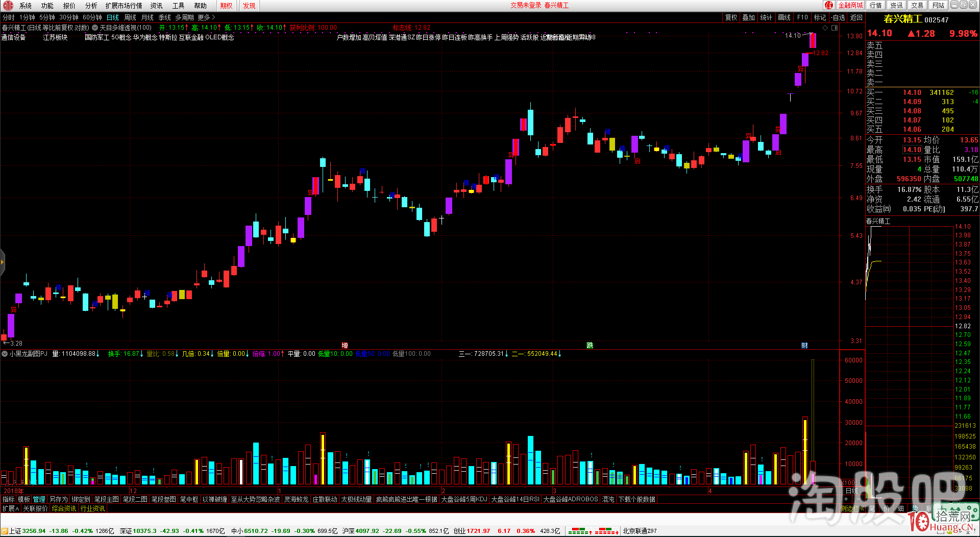The height and width of the screenshot is (537, 980).
Task: Open the 关联报价 tab
Action: pos(35,508)
